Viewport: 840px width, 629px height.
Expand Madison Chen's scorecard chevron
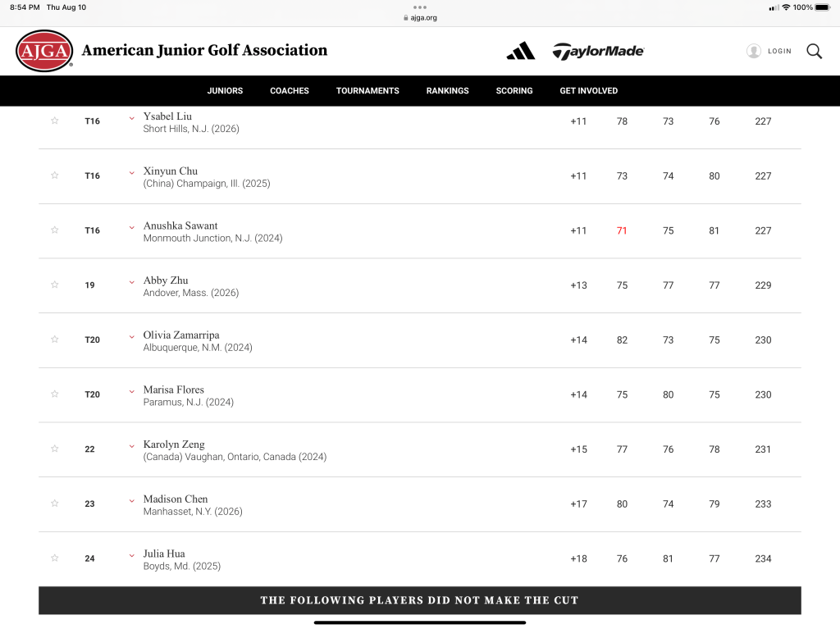(131, 500)
